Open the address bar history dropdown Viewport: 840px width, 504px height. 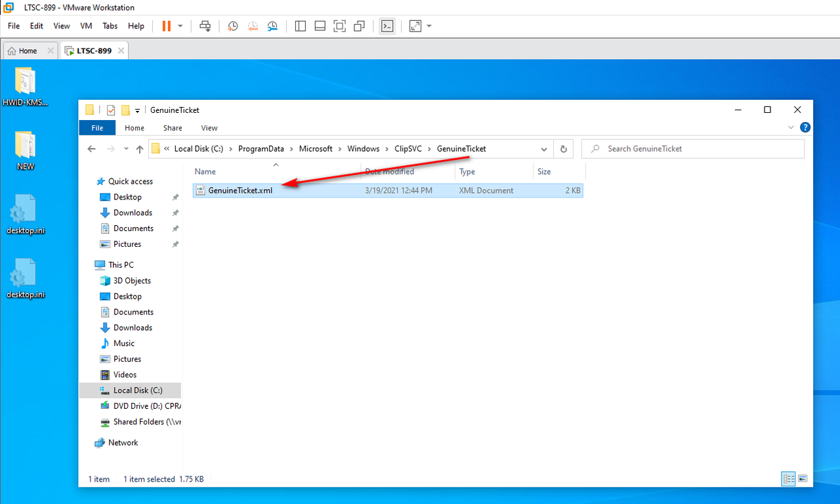point(544,149)
